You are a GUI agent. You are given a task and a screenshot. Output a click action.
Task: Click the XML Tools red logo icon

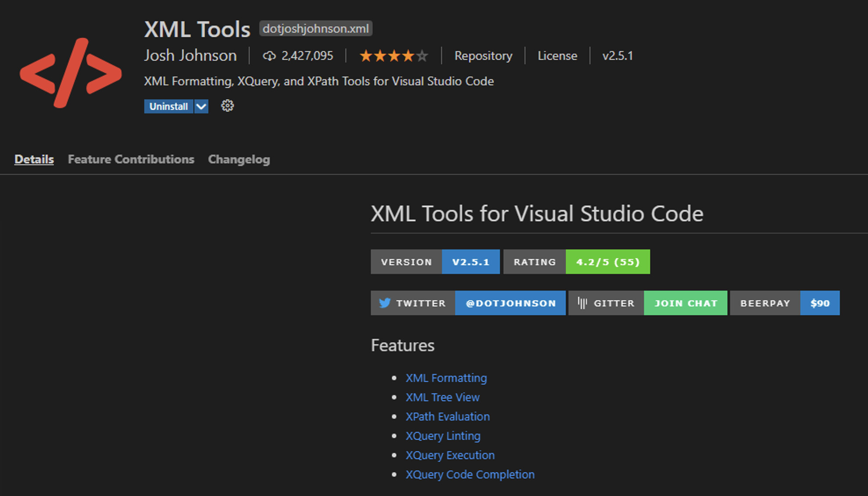click(x=71, y=73)
